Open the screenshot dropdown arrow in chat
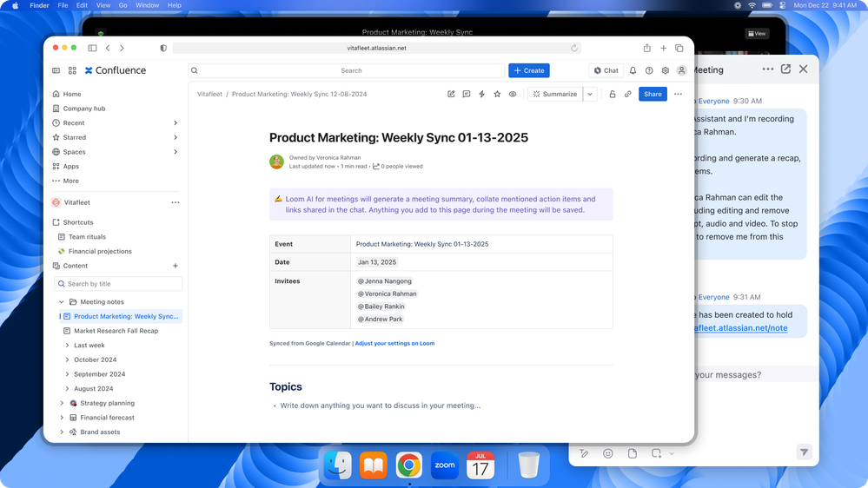This screenshot has height=488, width=868. click(x=672, y=453)
